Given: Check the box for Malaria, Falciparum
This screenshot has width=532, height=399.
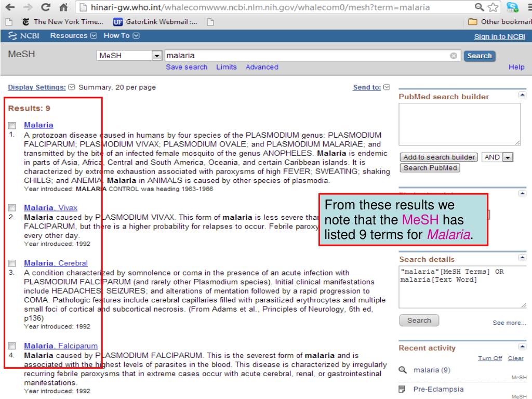Looking at the screenshot, I should point(12,345).
